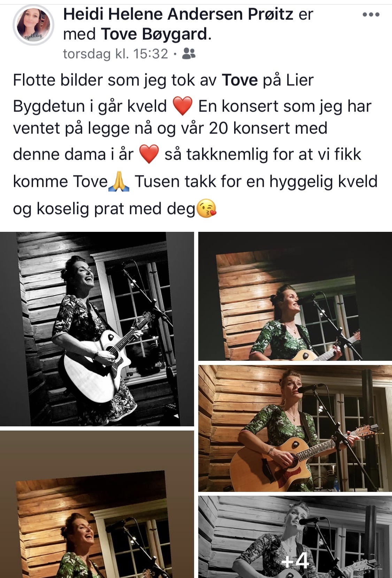
Task: Open Heidi Helene Andersen Prøitz profile
Action: [x=178, y=14]
